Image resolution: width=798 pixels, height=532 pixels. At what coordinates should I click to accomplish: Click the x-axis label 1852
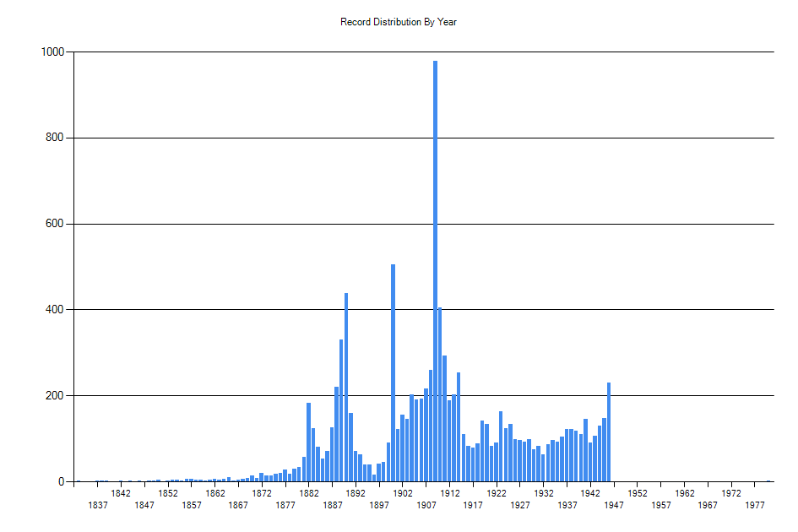[168, 493]
